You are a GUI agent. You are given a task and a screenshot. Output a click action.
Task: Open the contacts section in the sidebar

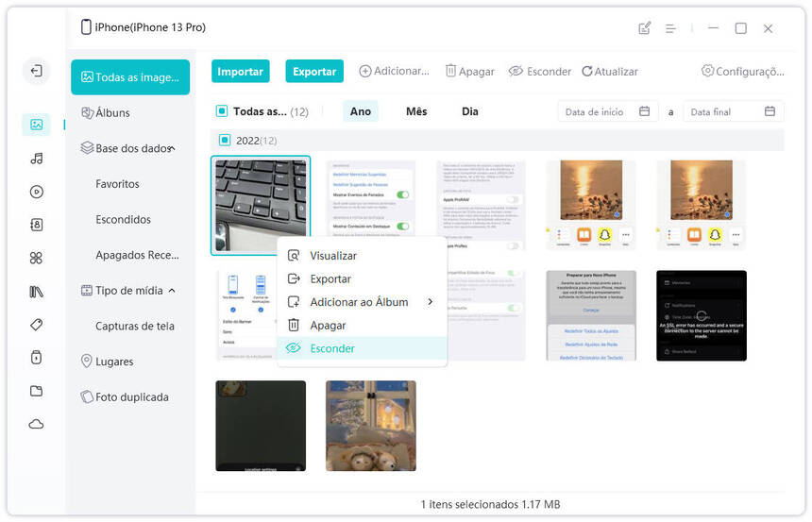click(x=36, y=225)
